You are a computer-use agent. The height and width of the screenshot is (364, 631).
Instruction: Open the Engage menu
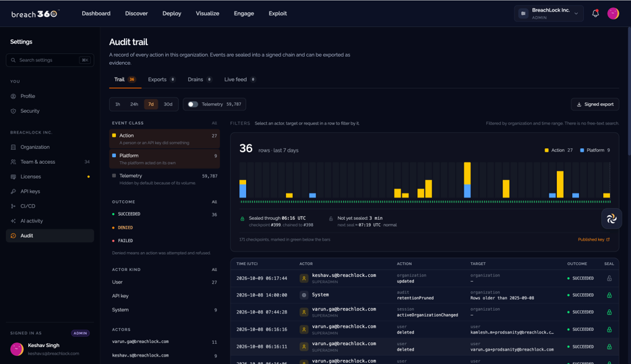[244, 13]
